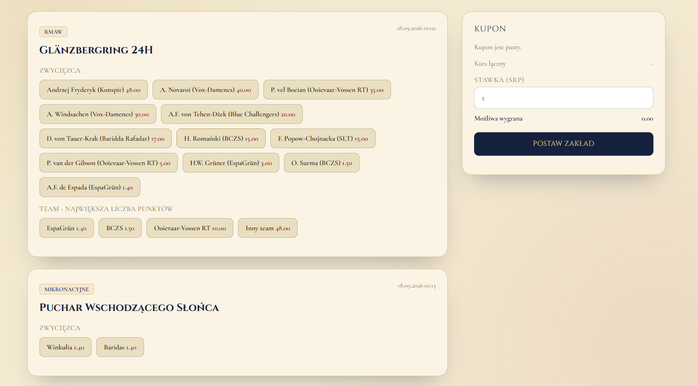698x386 pixels.
Task: Select team EspaGrün 1.40 for most points
Action: point(66,228)
